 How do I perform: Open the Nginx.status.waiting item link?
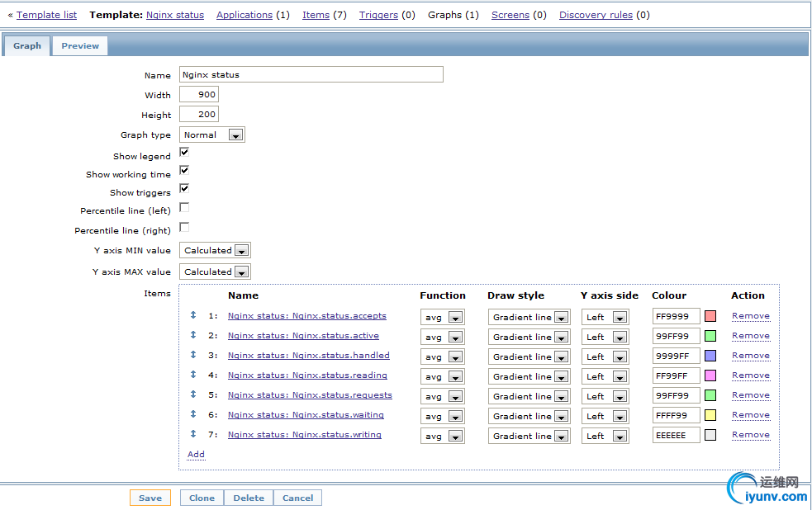(306, 415)
